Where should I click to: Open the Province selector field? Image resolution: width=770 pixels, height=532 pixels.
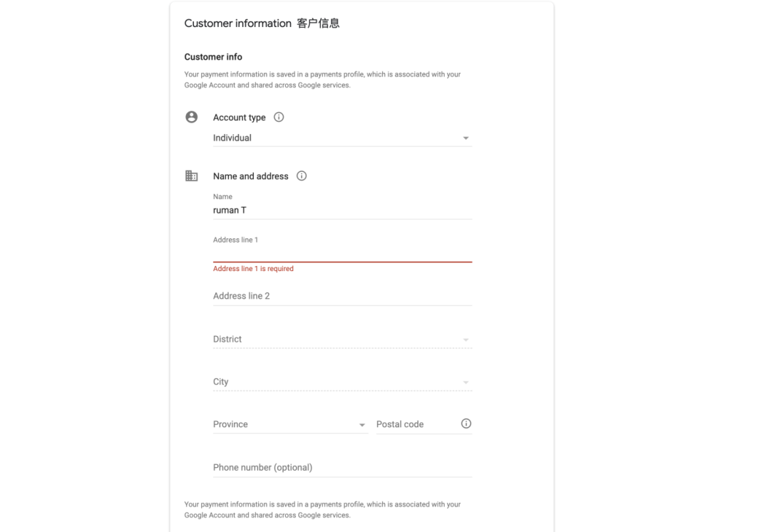[x=290, y=424]
